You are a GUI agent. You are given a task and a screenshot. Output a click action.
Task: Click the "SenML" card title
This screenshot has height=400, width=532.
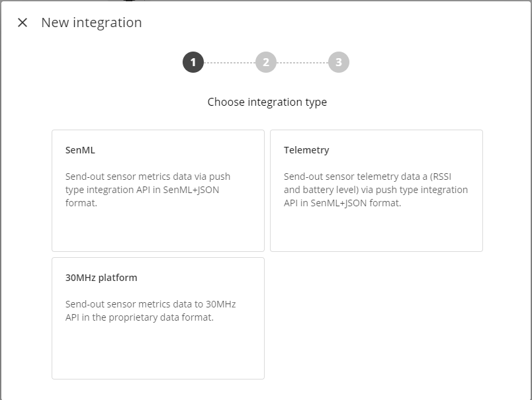(80, 150)
